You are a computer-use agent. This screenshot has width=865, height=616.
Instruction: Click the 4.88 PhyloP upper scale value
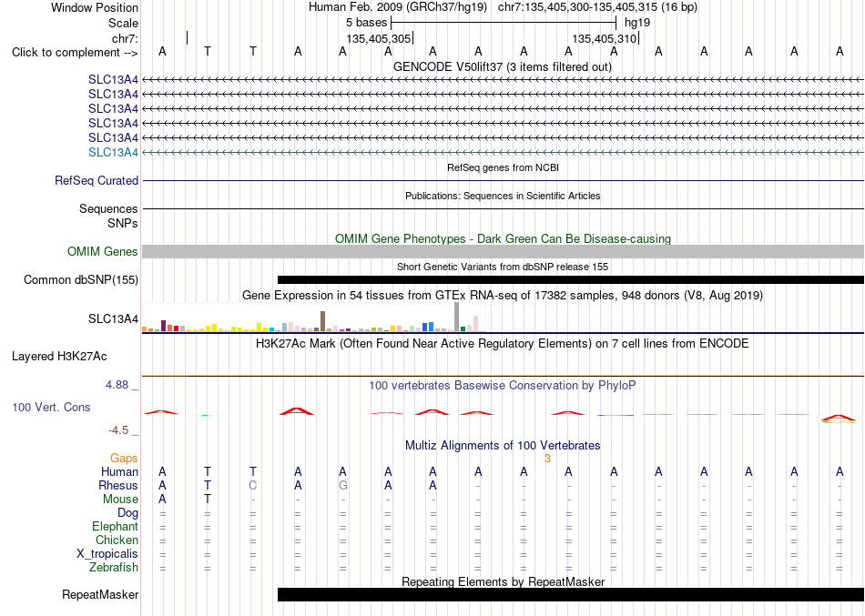pyautogui.click(x=117, y=384)
